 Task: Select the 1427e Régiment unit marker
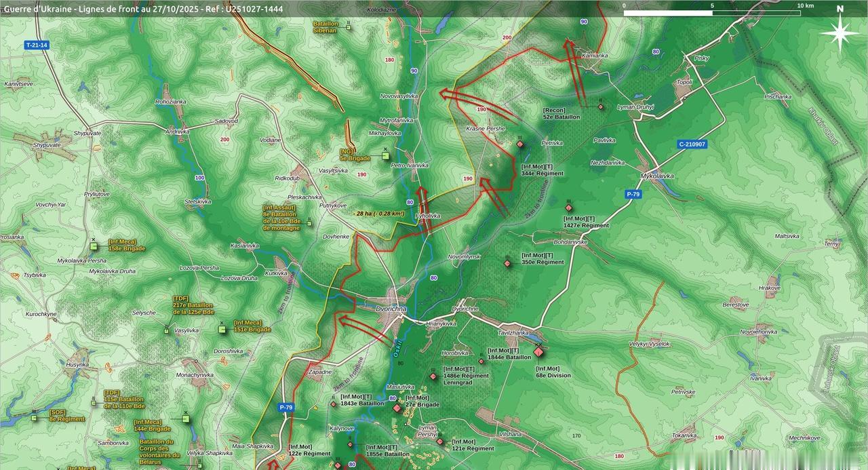569,208
